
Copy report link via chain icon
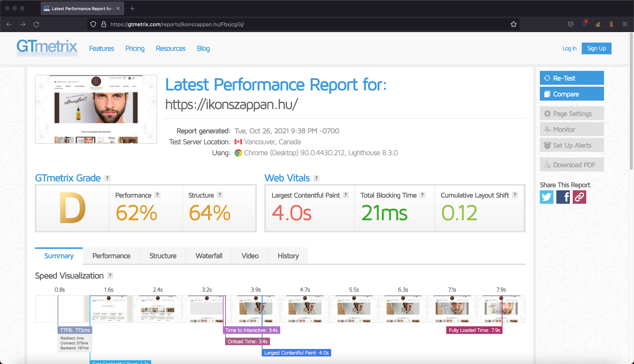coord(579,197)
